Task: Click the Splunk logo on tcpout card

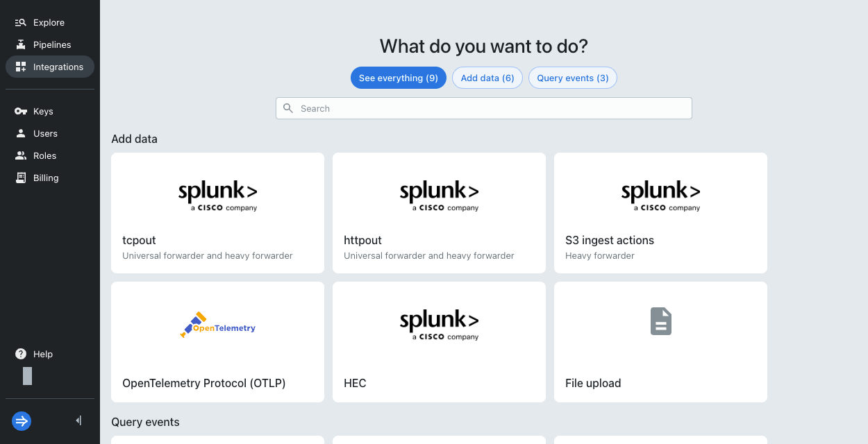Action: tap(217, 196)
